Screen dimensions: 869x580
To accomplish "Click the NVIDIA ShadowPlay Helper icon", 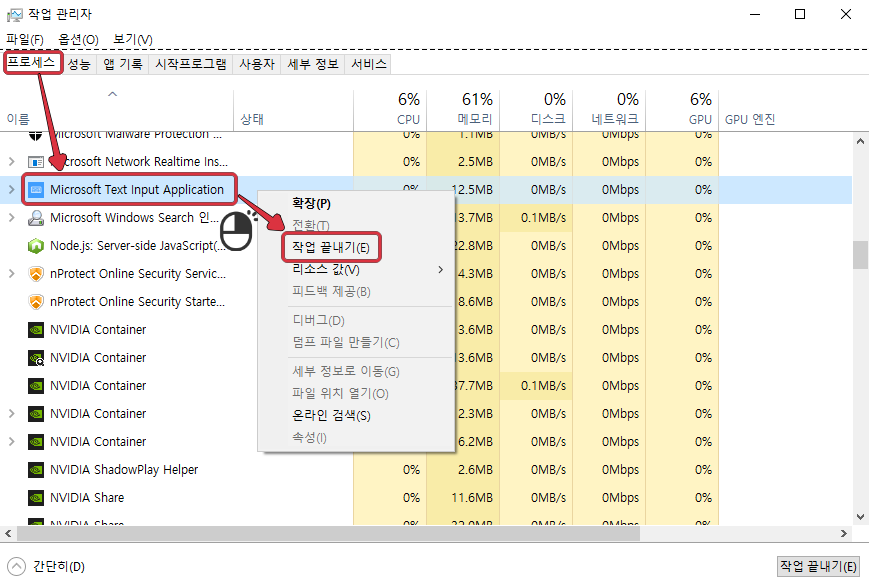I will 34,469.
